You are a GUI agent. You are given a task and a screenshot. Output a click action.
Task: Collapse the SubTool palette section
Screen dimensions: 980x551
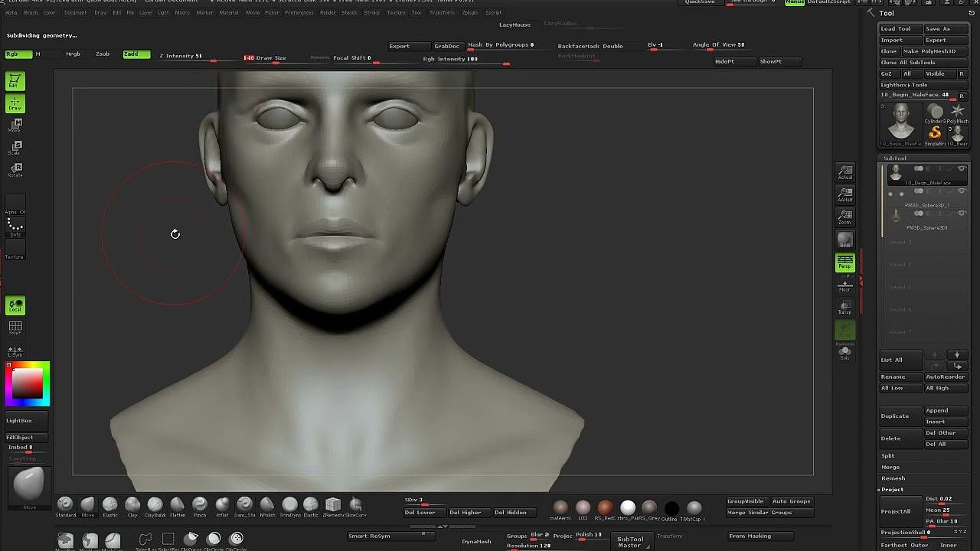tap(894, 158)
